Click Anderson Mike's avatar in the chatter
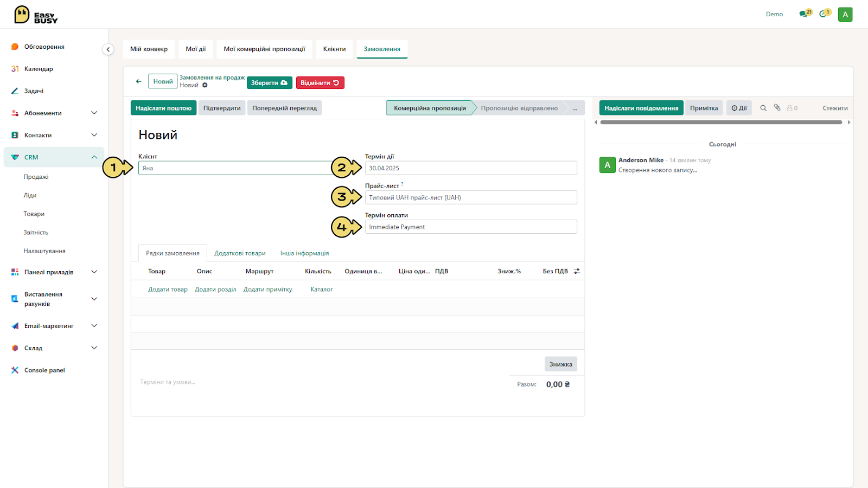The width and height of the screenshot is (868, 488). click(x=608, y=165)
